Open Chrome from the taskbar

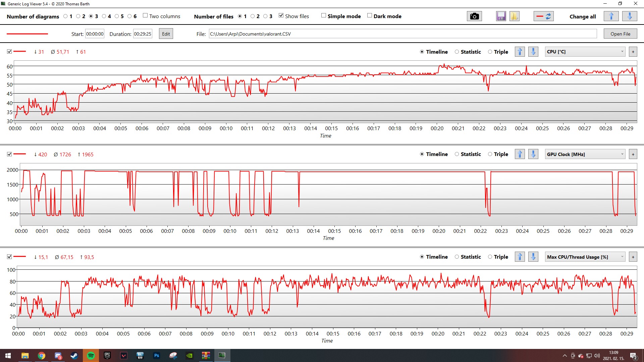[x=41, y=356]
